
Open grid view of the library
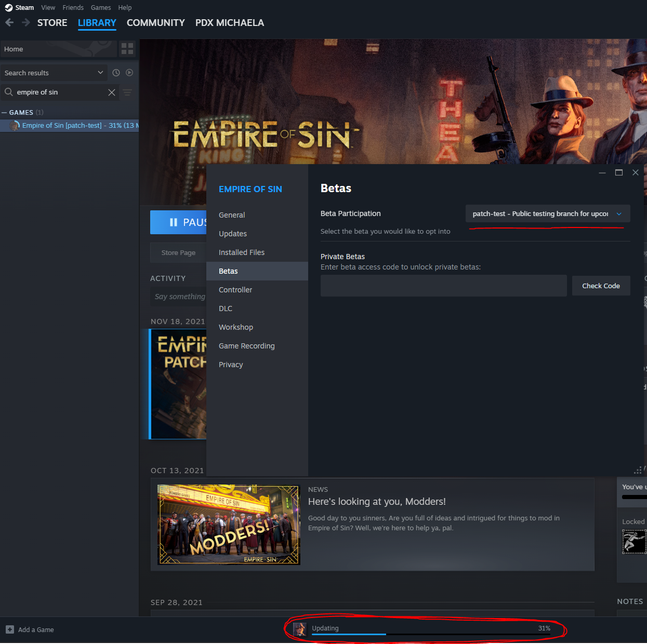click(x=127, y=48)
